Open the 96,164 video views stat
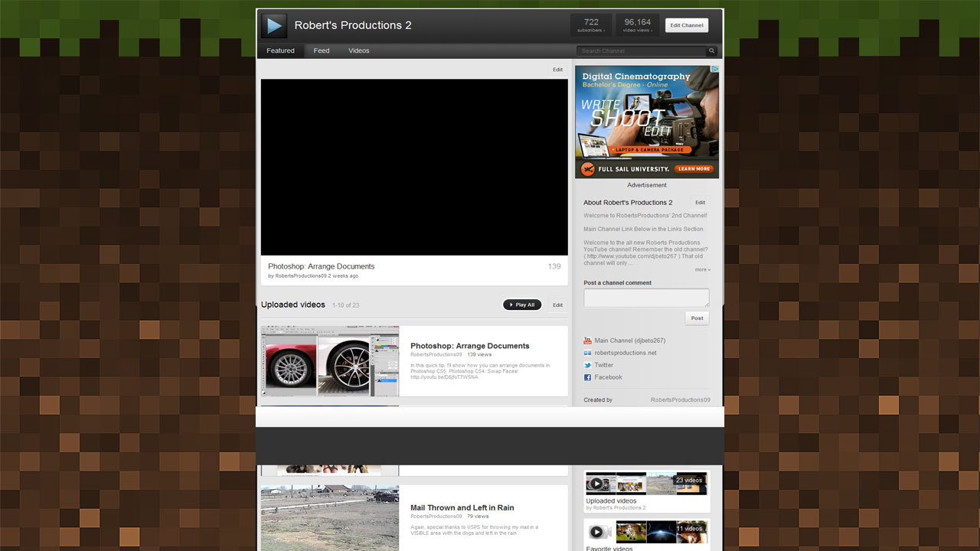 (637, 25)
